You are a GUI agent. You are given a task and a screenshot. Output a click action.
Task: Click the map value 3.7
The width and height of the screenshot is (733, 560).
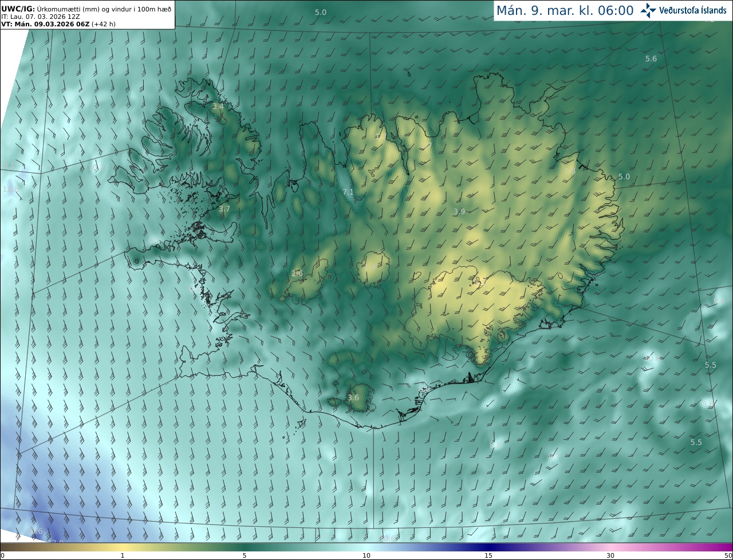(x=224, y=209)
